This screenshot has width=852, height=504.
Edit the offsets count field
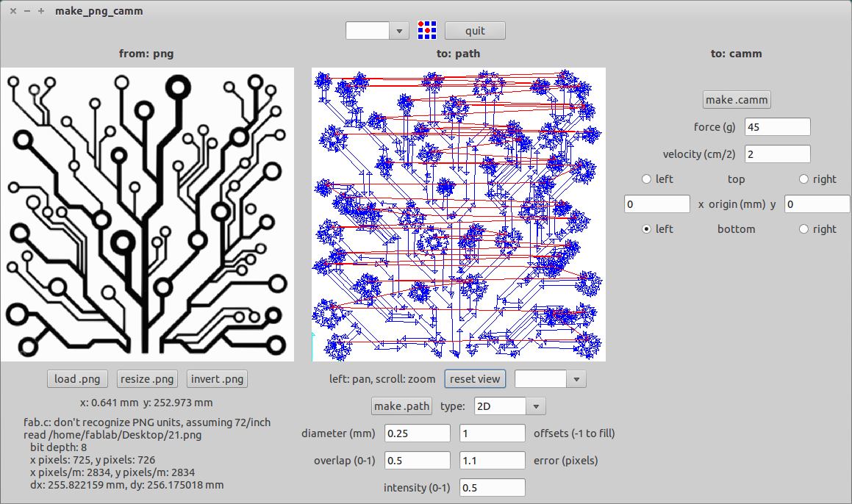point(493,433)
